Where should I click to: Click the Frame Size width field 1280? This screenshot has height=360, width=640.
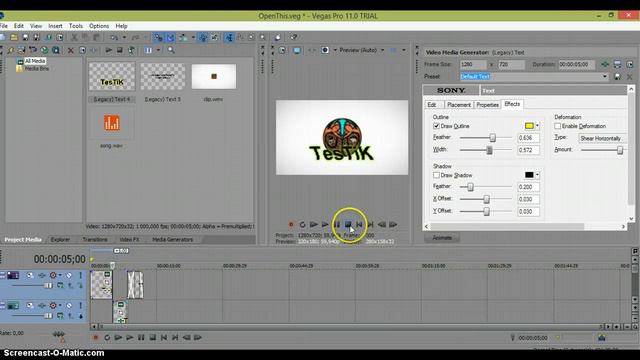pyautogui.click(x=473, y=64)
